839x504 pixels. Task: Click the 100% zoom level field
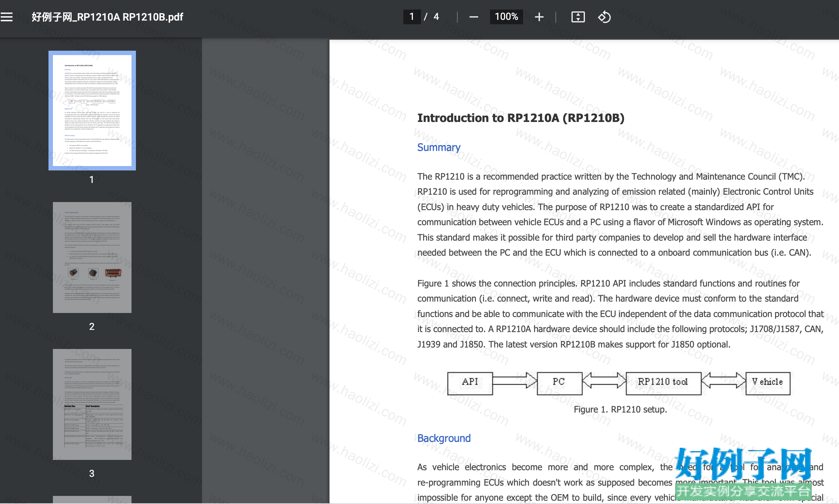tap(506, 17)
